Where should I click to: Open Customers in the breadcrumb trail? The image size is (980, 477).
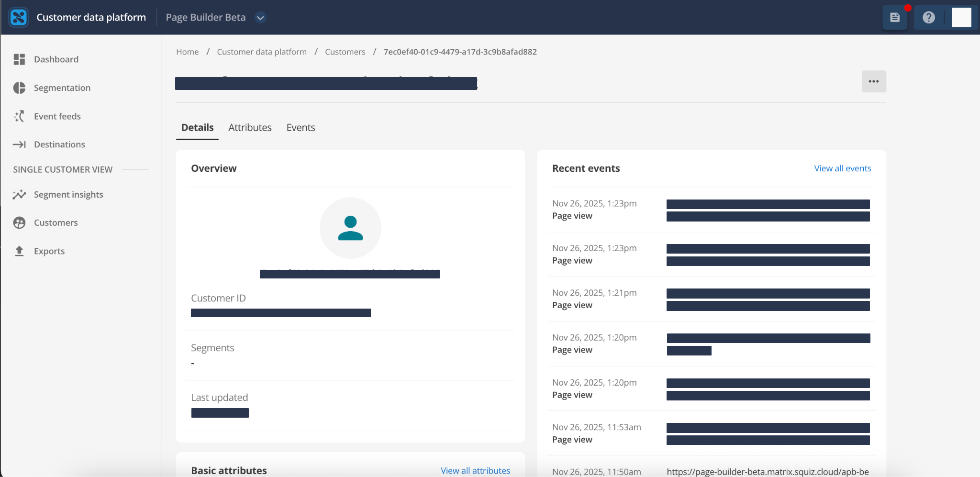click(x=345, y=52)
